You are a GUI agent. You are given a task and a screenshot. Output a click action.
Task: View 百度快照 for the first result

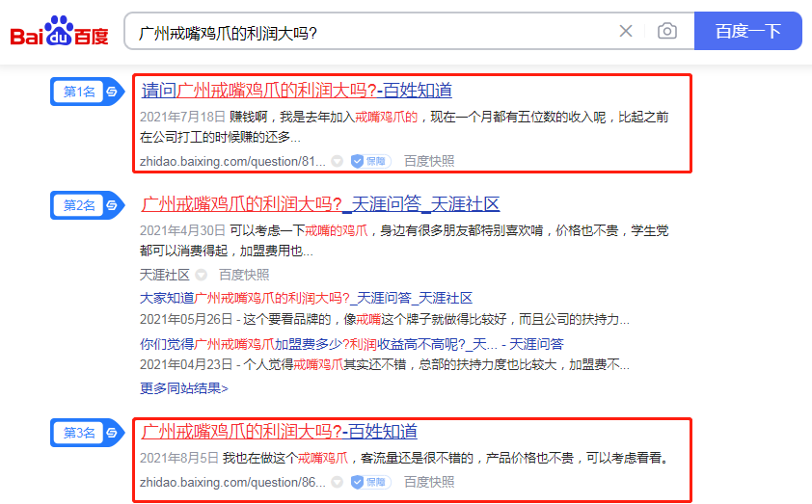coord(429,161)
